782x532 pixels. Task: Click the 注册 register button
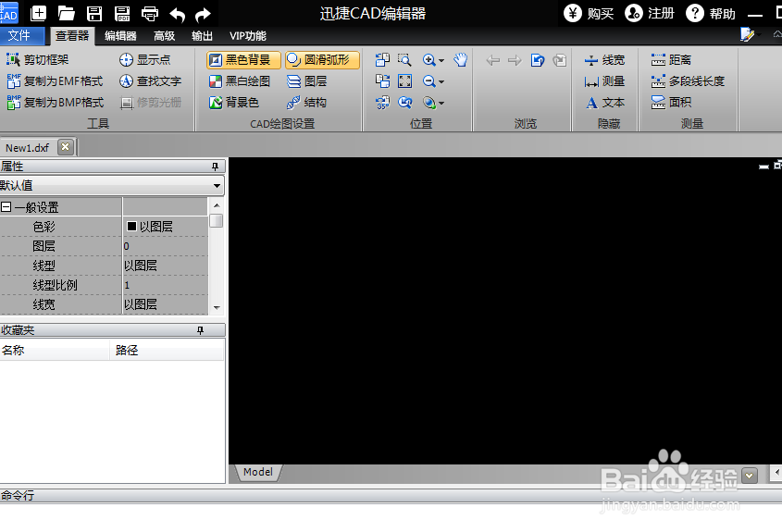click(x=650, y=14)
